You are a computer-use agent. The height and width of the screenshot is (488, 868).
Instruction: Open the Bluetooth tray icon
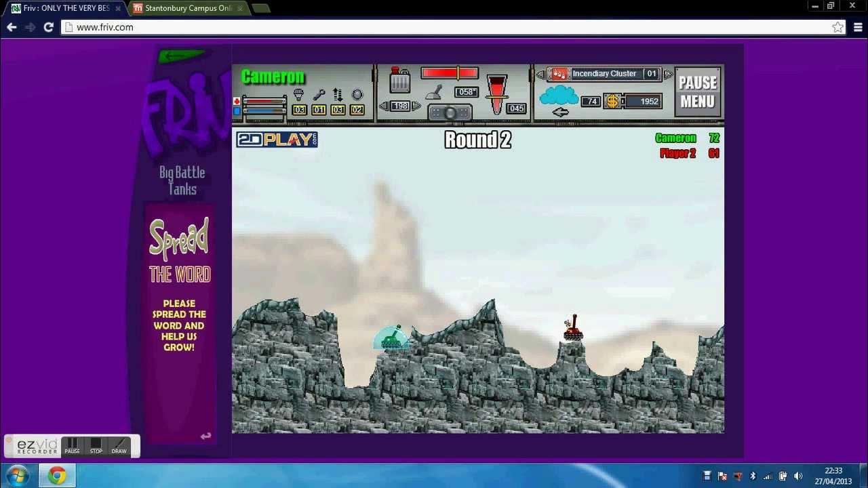(x=753, y=476)
